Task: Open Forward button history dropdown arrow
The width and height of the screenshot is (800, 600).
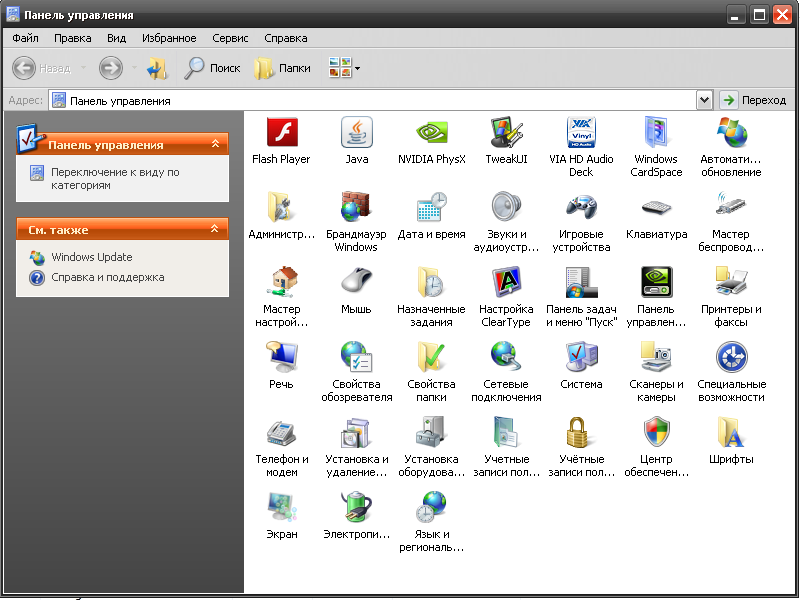Action: (134, 68)
